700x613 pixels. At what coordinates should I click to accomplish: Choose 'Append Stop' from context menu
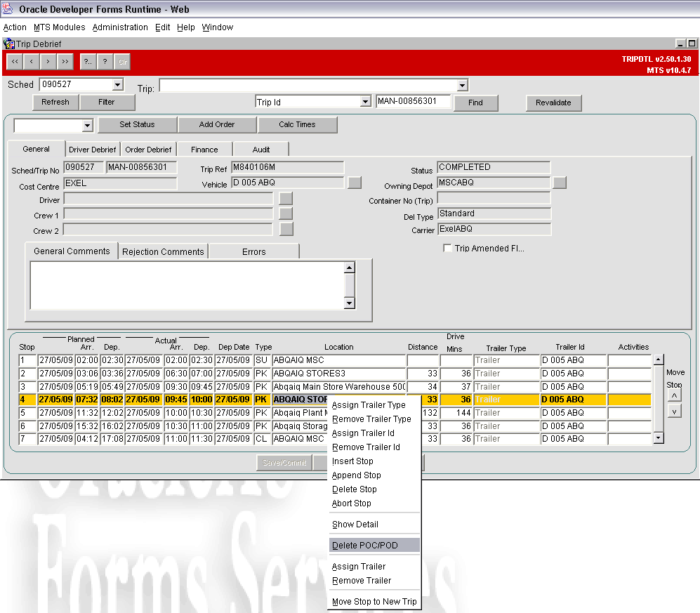pyautogui.click(x=374, y=475)
